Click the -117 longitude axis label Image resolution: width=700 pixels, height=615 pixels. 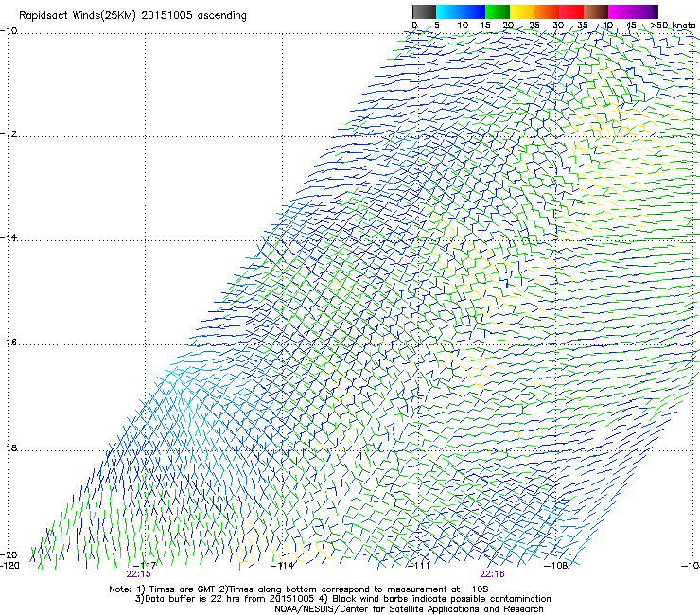(x=145, y=566)
